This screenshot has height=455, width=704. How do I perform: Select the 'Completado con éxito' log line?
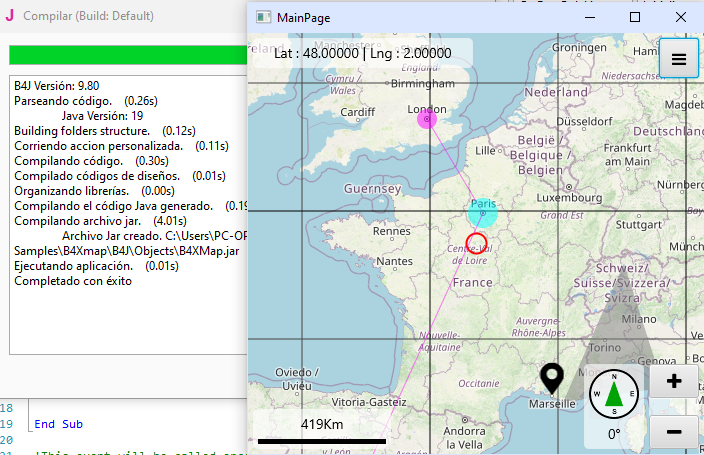pyautogui.click(x=73, y=281)
